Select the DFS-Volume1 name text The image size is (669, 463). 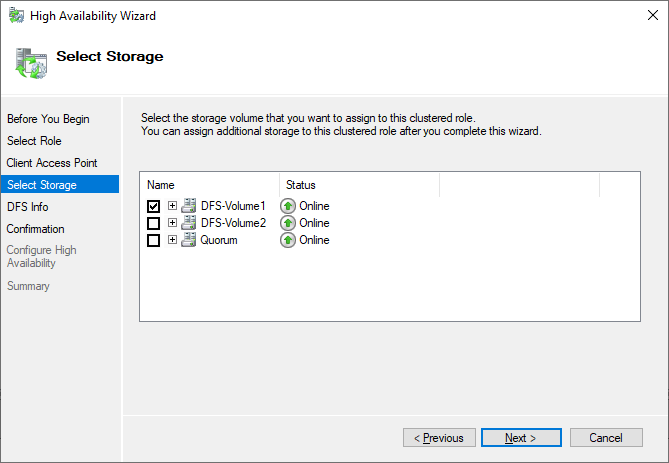(x=233, y=206)
